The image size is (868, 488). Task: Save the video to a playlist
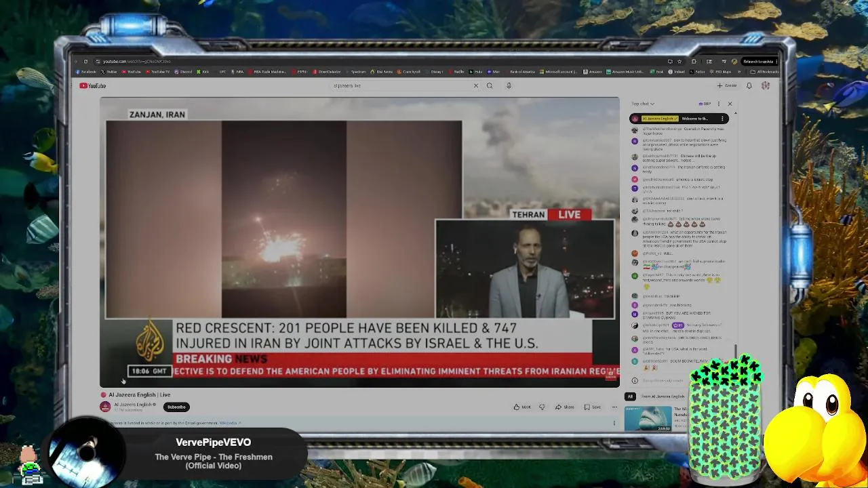[x=593, y=407]
